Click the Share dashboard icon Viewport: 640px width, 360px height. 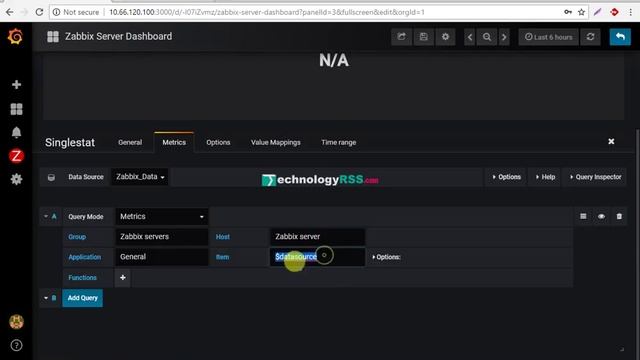pyautogui.click(x=402, y=37)
